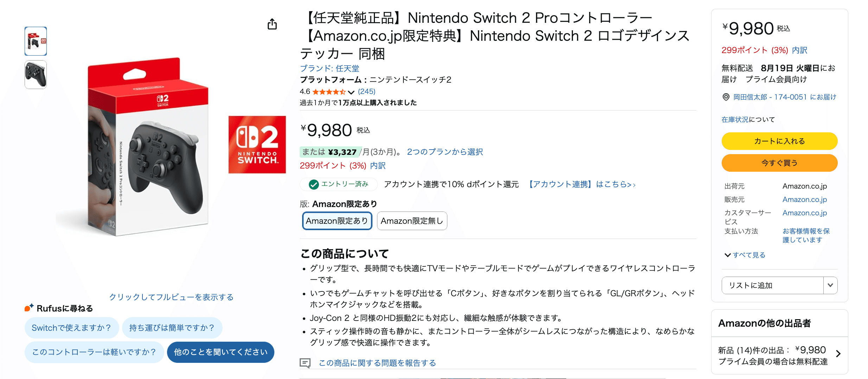Click the green entry-completed checkmark icon
The height and width of the screenshot is (379, 868).
tap(313, 184)
